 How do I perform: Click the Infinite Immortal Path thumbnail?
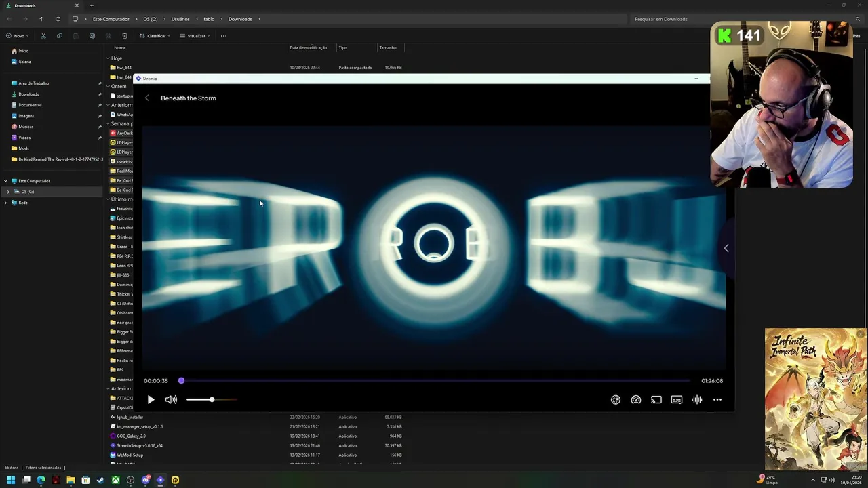point(816,400)
